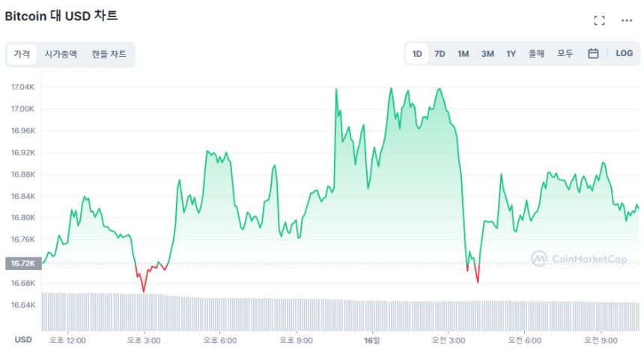The width and height of the screenshot is (644, 348).
Task: Select the 1D time range
Action: tap(417, 54)
